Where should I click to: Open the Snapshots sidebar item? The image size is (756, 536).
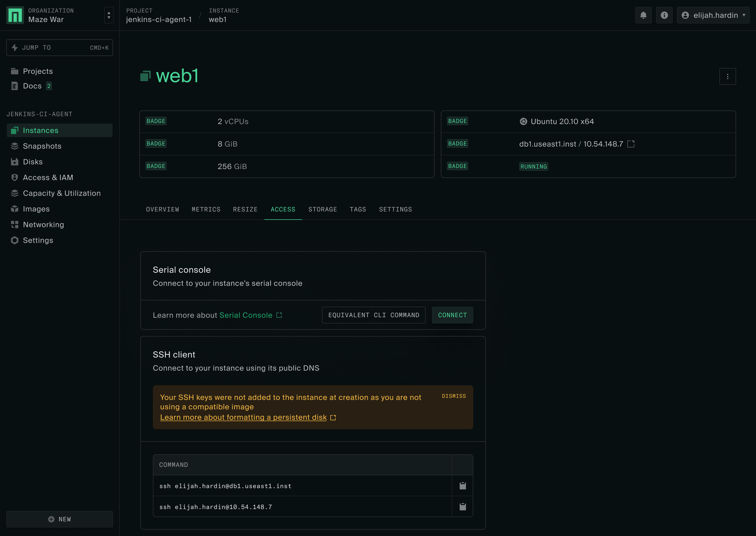(42, 146)
